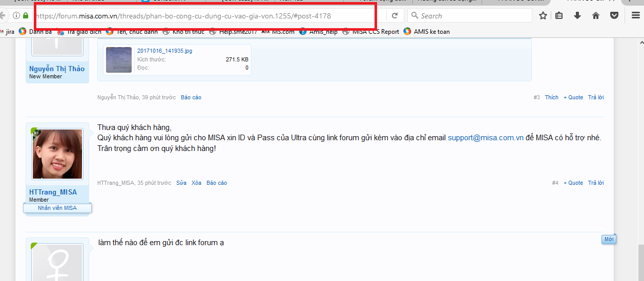This screenshot has height=281, width=644.
Task: Show site information icon in address bar
Action: (16, 16)
